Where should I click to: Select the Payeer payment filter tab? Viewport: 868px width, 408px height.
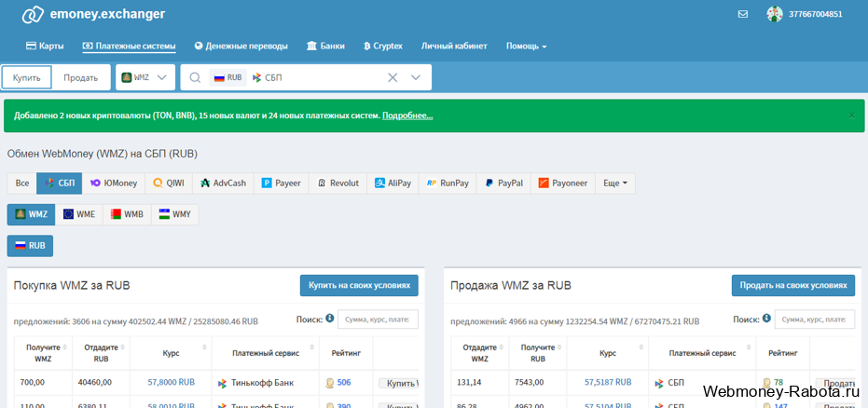tap(282, 183)
